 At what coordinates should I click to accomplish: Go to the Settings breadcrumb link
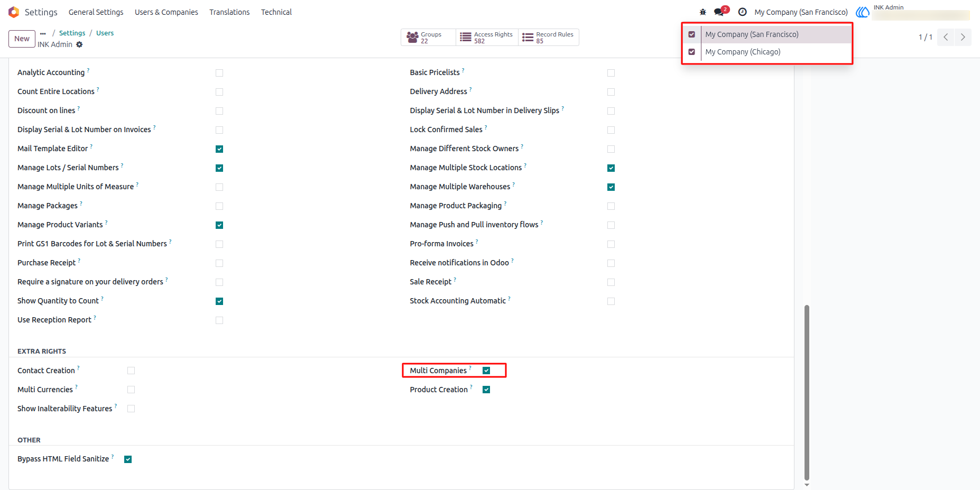(x=72, y=33)
